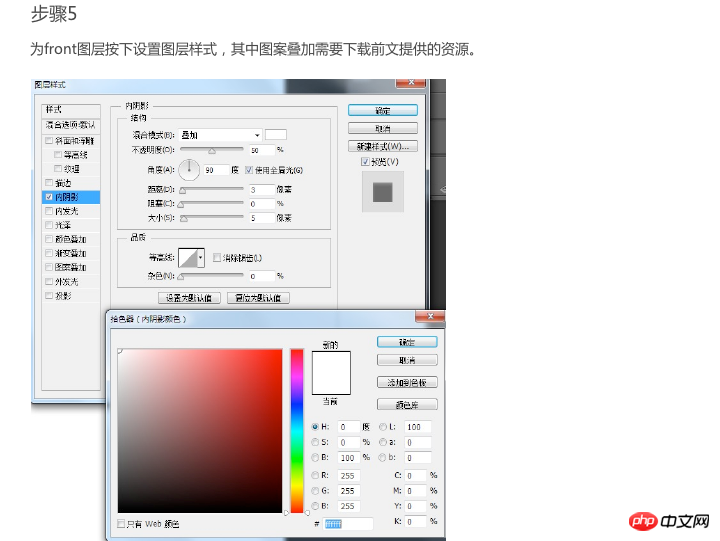Select the R (red) radio button

(x=315, y=475)
